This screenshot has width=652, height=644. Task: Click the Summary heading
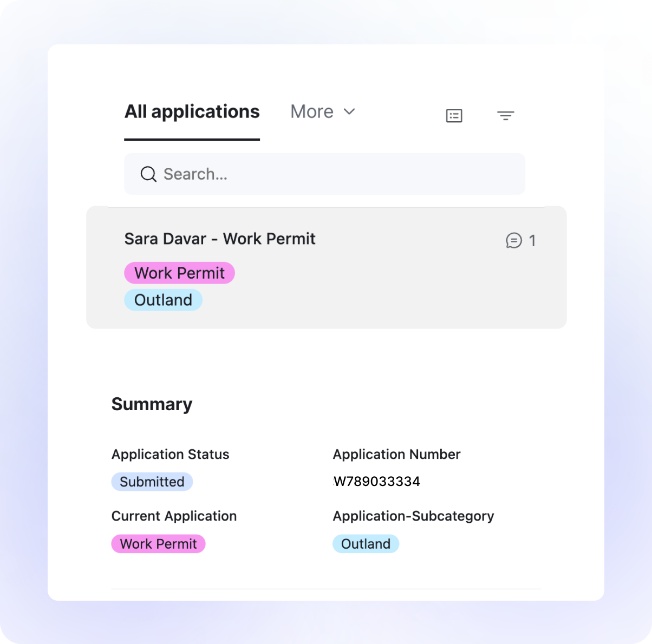[x=152, y=404]
